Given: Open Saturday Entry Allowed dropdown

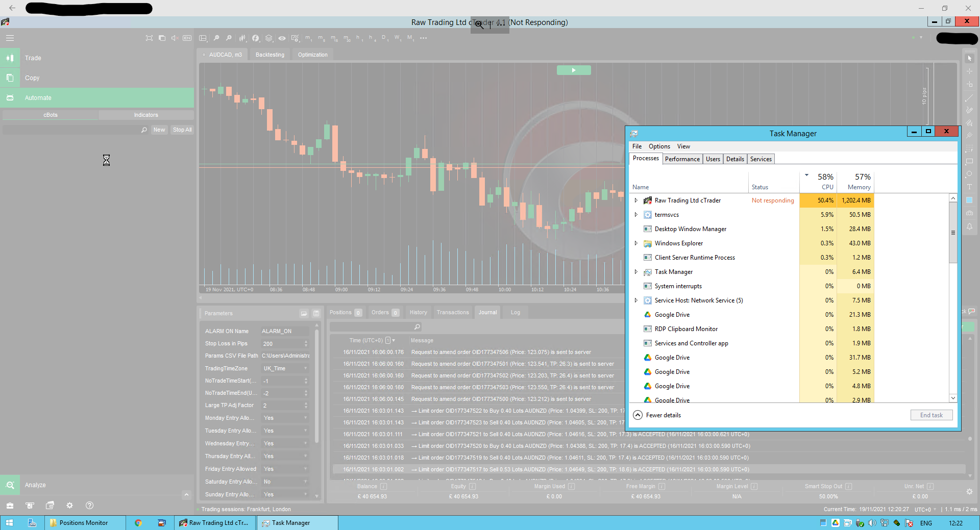Looking at the screenshot, I should click(285, 482).
